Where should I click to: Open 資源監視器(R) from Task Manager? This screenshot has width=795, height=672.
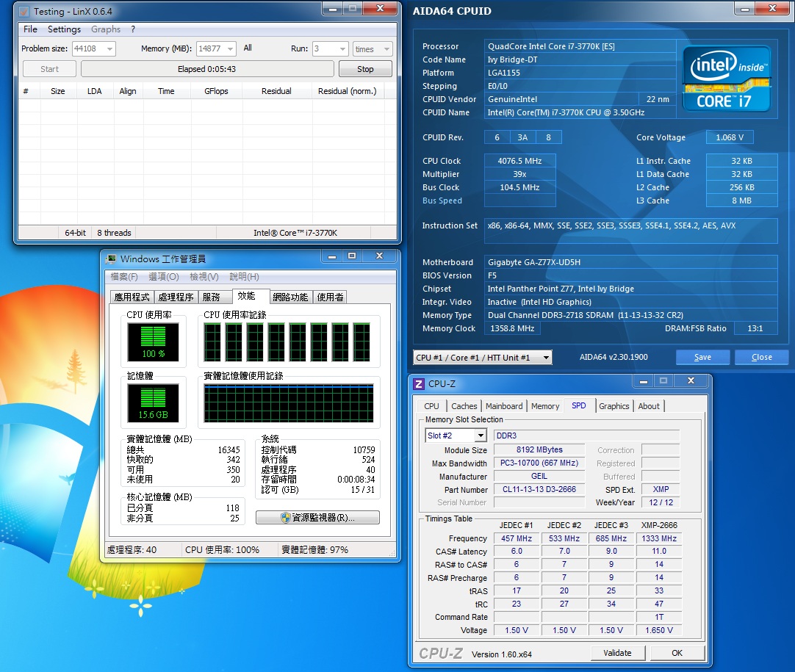click(318, 518)
